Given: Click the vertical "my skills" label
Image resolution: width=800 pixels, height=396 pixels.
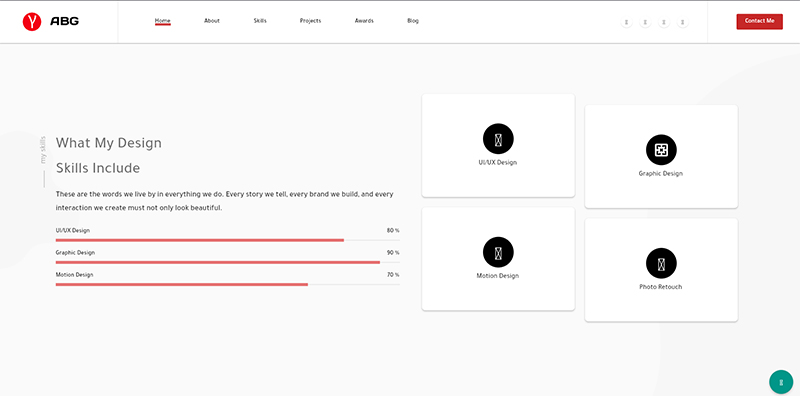Looking at the screenshot, I should click(43, 150).
